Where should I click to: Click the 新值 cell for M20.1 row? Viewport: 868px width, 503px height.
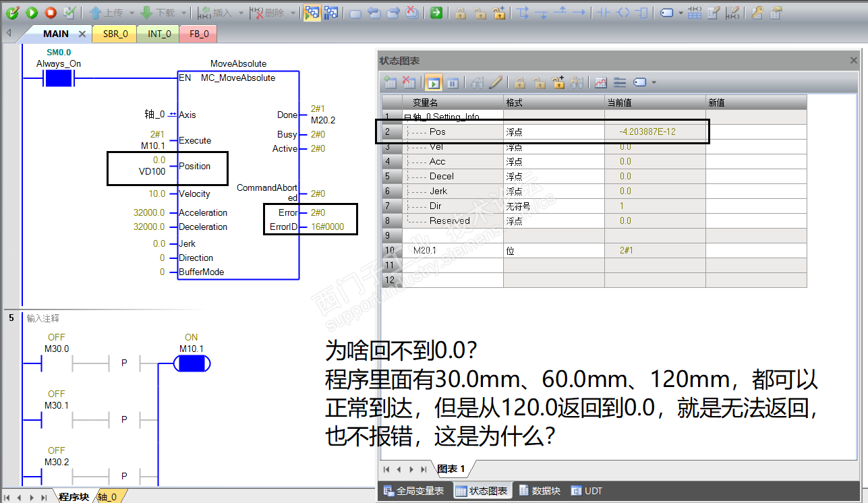pos(756,250)
